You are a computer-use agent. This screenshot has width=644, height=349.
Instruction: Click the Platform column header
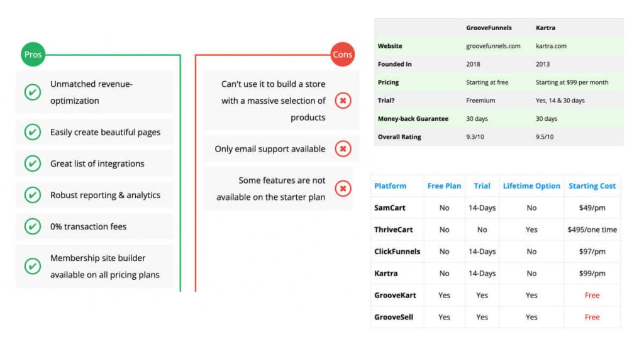(x=390, y=186)
